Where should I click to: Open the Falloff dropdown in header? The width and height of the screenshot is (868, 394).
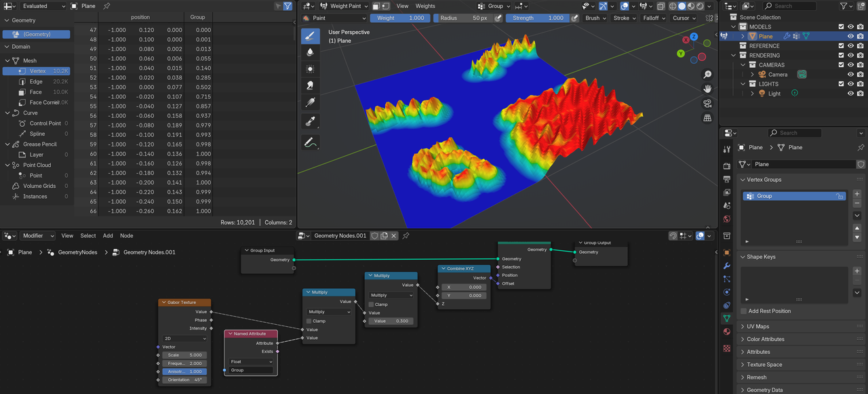654,18
